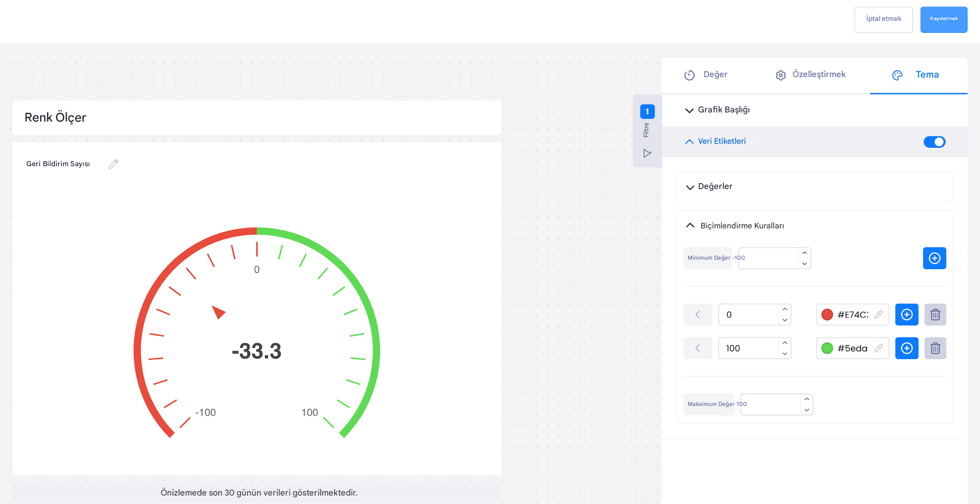Open comparison operator for the 100 rule
The width and height of the screenshot is (980, 504).
click(698, 348)
